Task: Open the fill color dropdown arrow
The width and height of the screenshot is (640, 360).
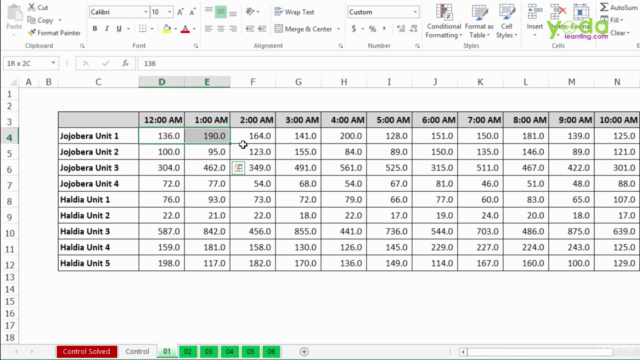Action: [x=176, y=29]
